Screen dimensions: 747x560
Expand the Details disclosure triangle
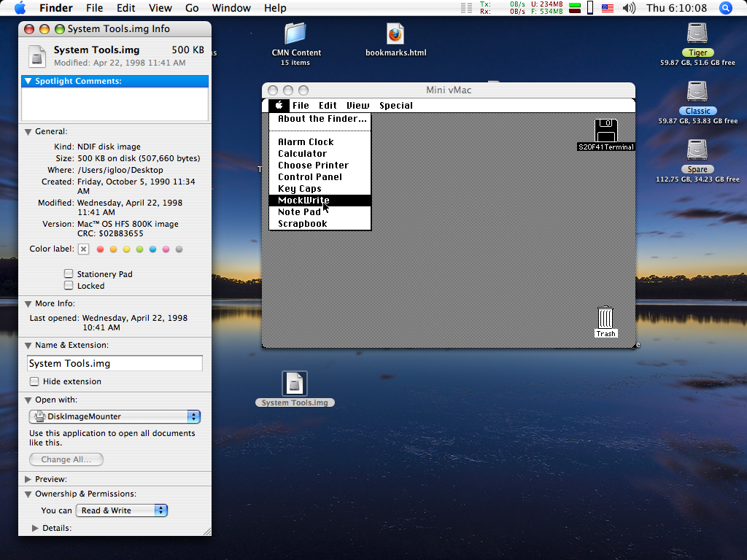pyautogui.click(x=35, y=528)
